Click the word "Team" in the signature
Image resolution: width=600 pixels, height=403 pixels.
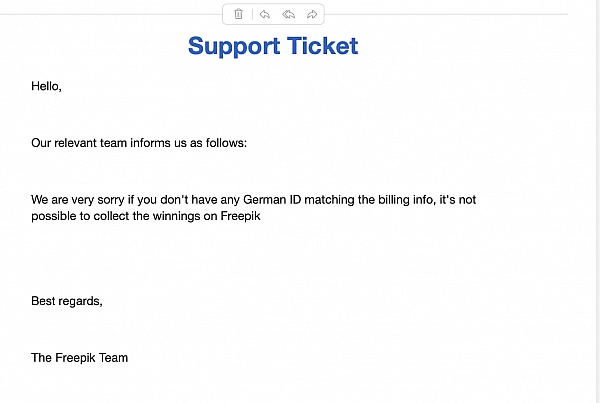tap(113, 357)
